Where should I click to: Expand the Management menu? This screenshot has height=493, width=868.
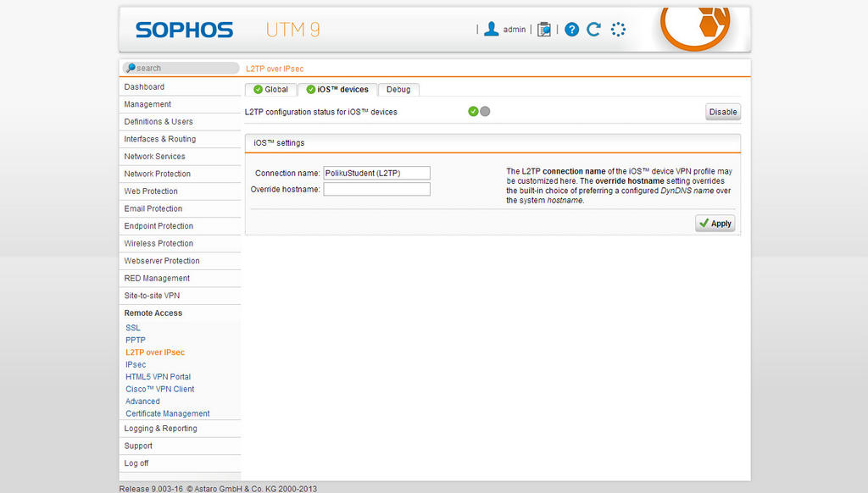(180, 104)
